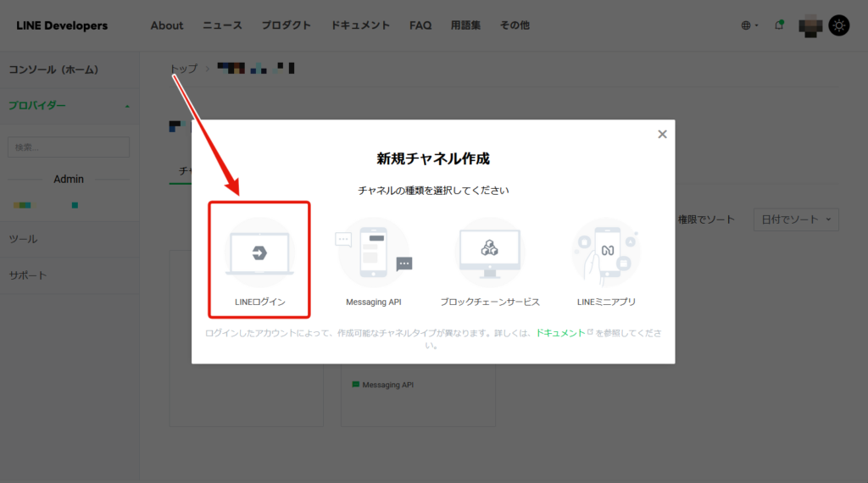Open the ドキュメント link in the dialog note
Screen dimensions: 868x483
(560, 333)
